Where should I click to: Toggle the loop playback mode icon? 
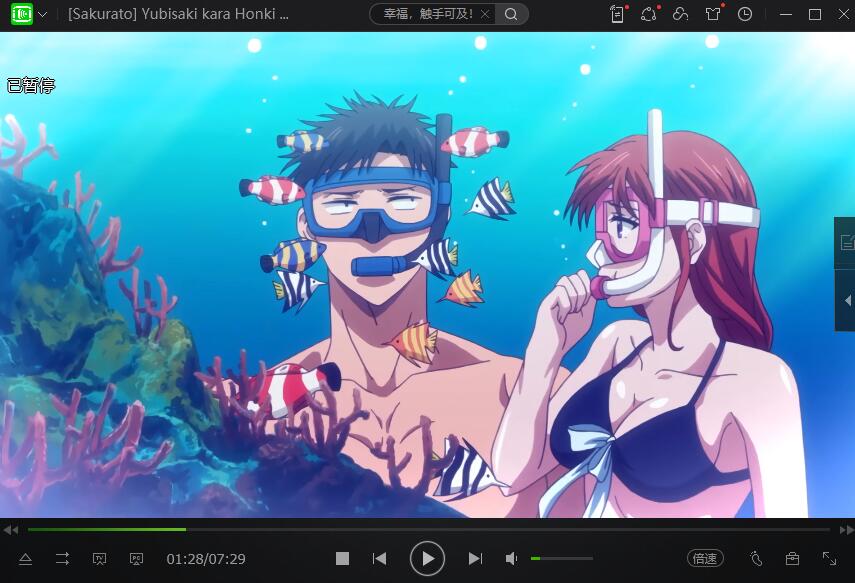click(x=62, y=559)
